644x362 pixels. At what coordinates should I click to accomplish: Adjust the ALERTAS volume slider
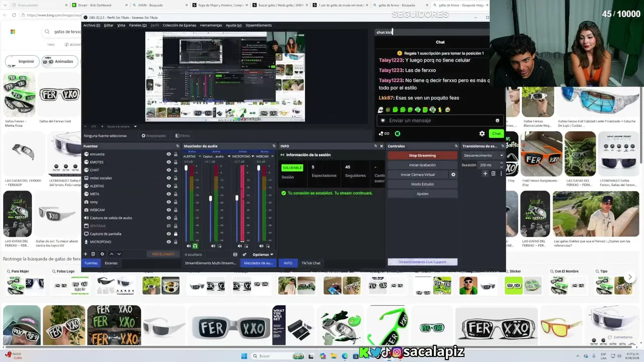pos(186,168)
